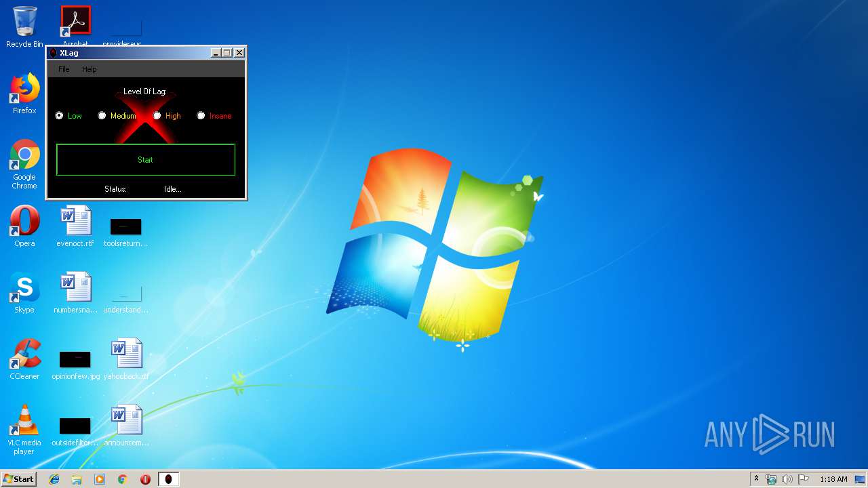Select the Low lag level radio button
The height and width of the screenshot is (488, 868).
point(60,116)
